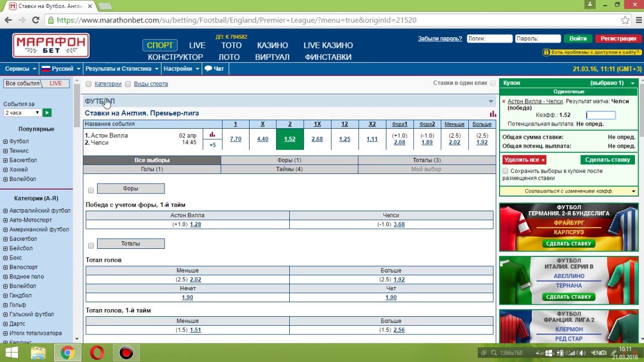Open the Russian language dropdown
Viewport: 644px width, 362px height.
[61, 69]
